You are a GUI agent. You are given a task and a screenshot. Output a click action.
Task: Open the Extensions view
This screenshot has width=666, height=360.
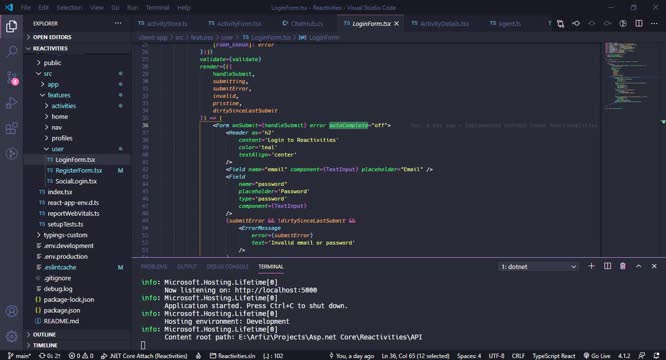[11, 128]
